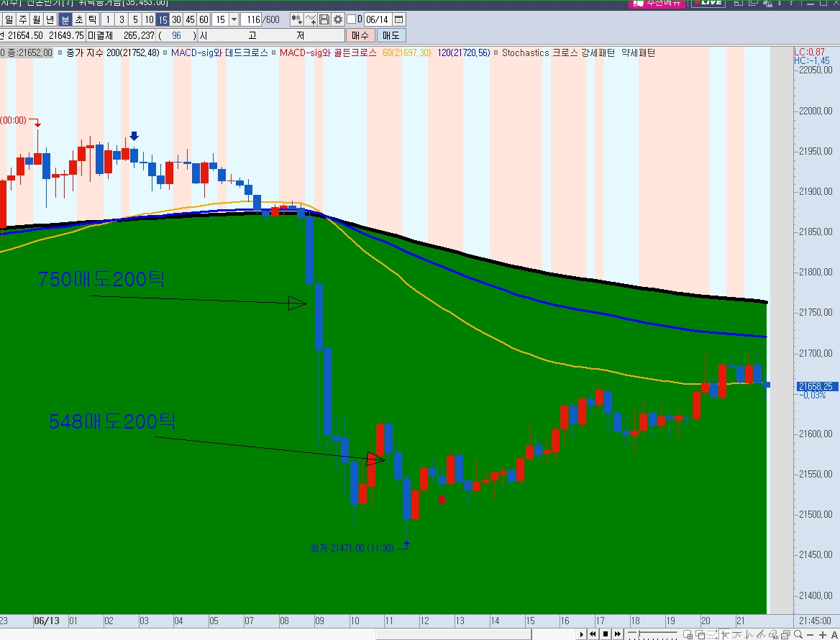
Task: Select the 월 (monthly) period button
Action: [x=37, y=20]
